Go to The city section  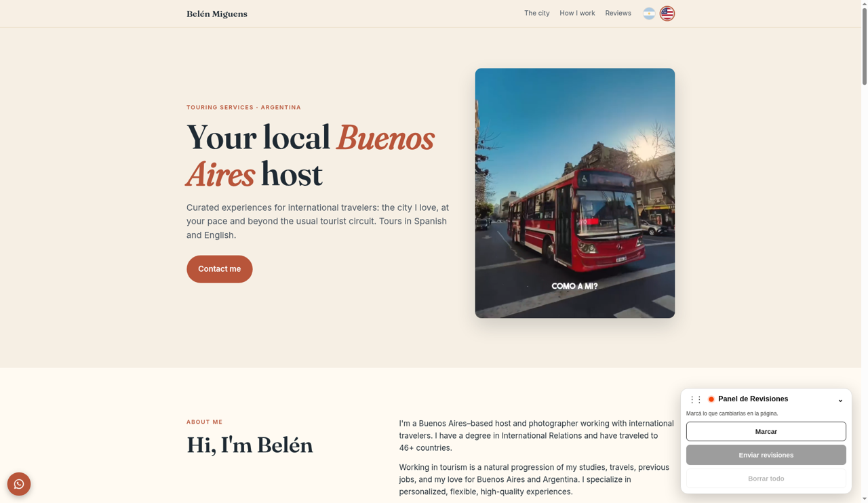tap(537, 14)
